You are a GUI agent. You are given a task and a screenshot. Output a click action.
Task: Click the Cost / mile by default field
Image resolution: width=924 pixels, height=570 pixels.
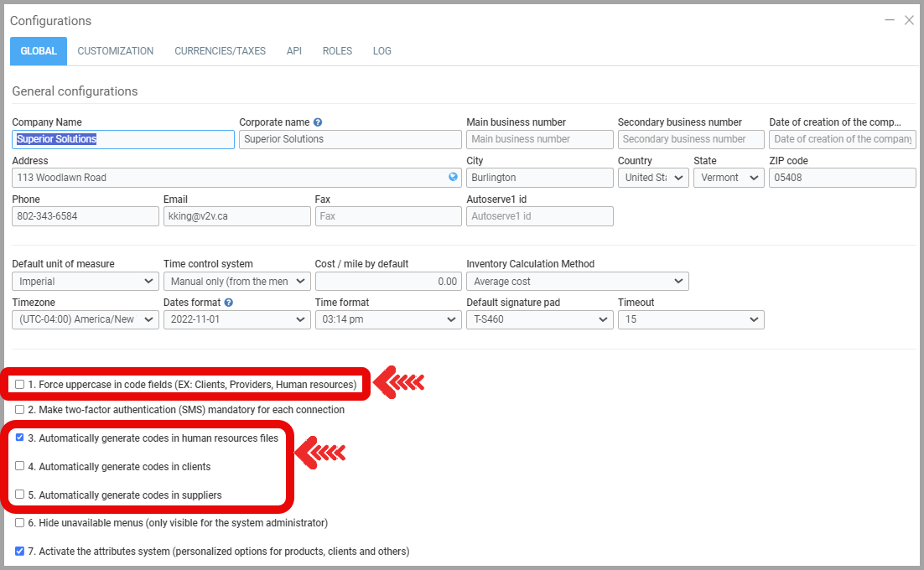387,282
